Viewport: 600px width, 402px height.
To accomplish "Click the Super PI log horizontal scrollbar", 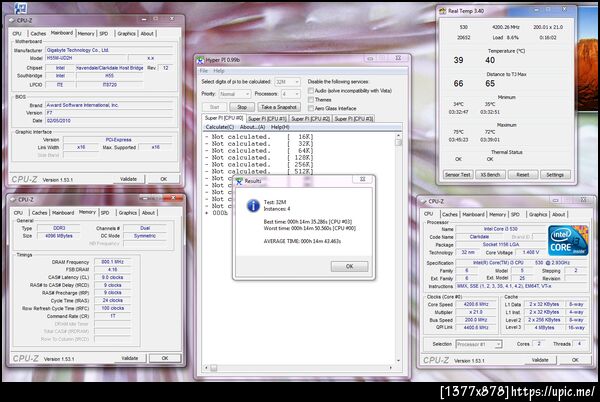I will click(x=299, y=368).
